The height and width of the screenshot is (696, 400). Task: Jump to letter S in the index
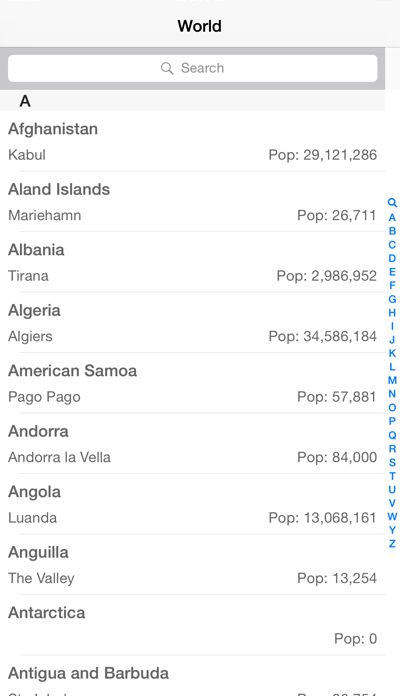click(x=392, y=462)
